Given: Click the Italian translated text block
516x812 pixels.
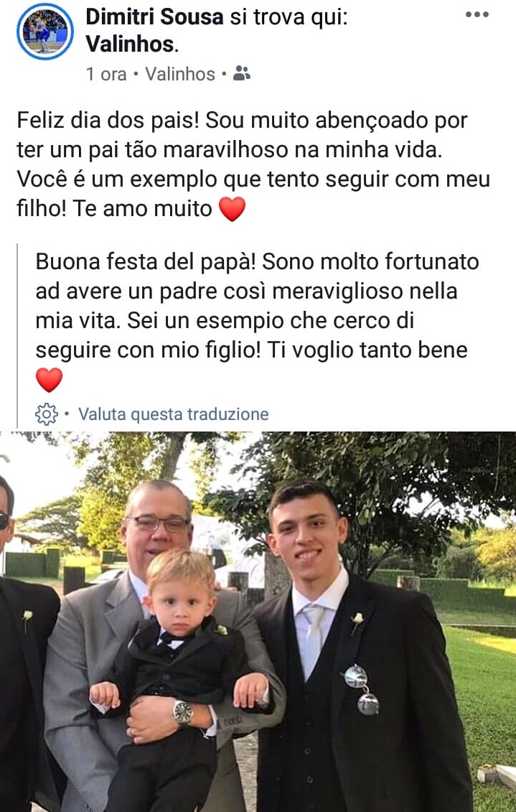Looking at the screenshot, I should 257,319.
